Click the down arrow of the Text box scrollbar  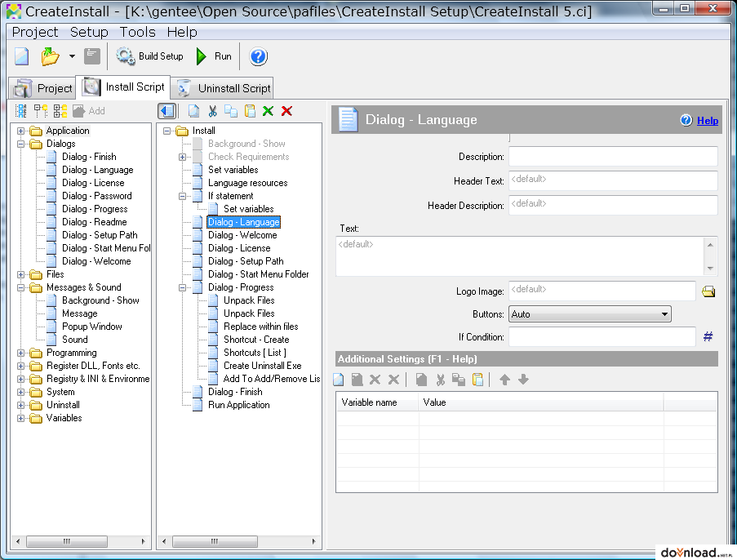coord(710,269)
